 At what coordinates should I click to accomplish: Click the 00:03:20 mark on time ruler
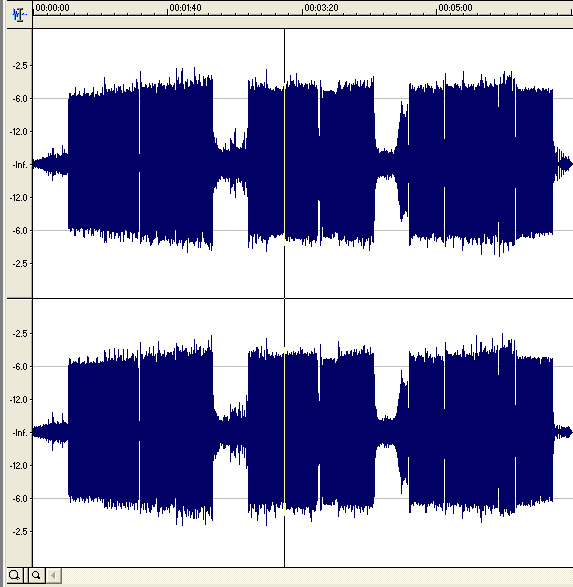[321, 7]
